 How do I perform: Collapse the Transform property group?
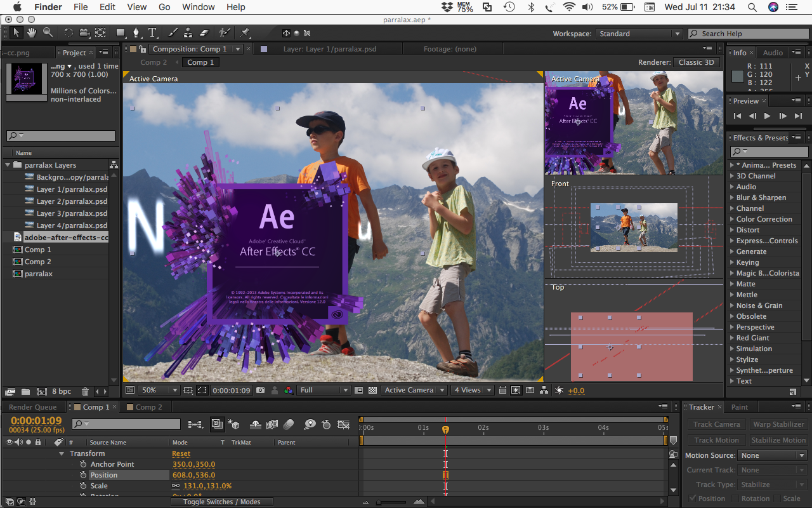(x=62, y=453)
